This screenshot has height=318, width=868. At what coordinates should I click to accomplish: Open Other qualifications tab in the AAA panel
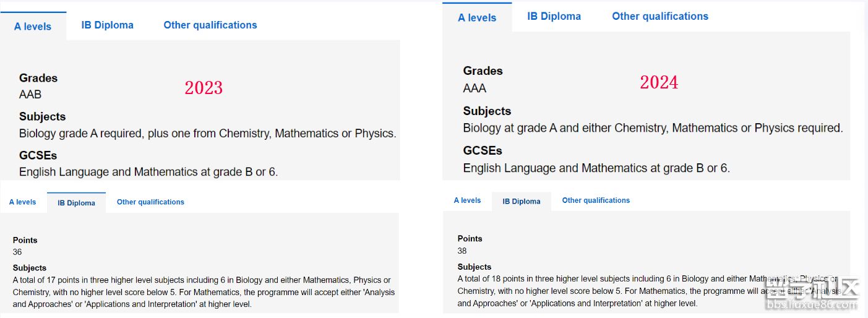[x=660, y=17]
